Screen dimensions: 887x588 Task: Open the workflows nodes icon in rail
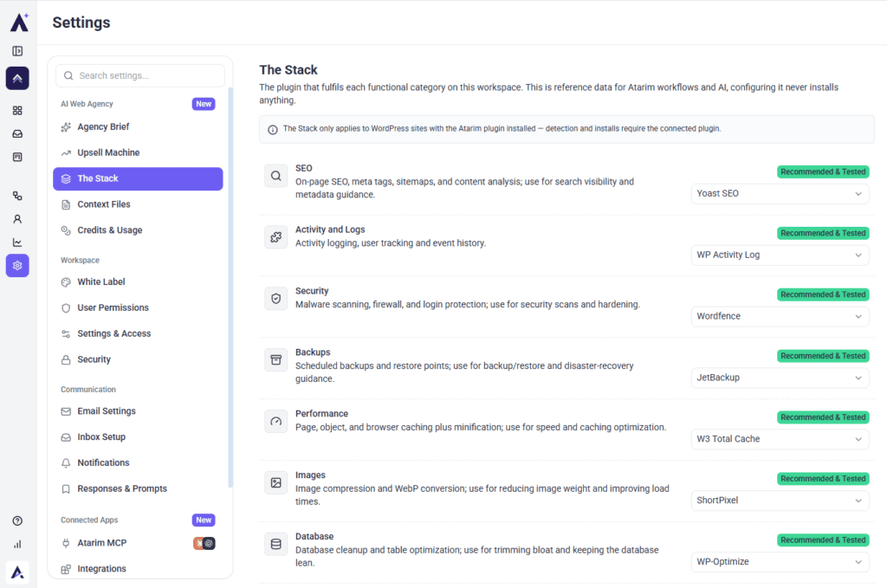17,196
